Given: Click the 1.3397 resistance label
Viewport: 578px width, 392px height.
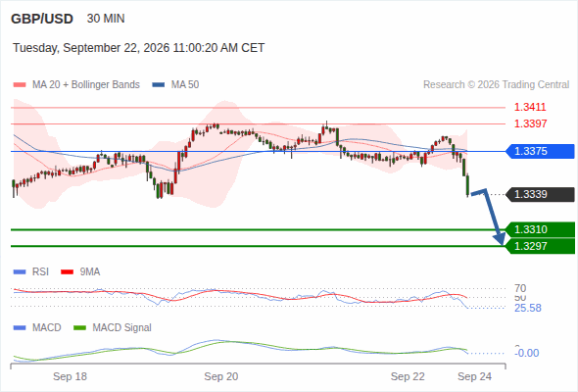Looking at the screenshot, I should (x=530, y=123).
